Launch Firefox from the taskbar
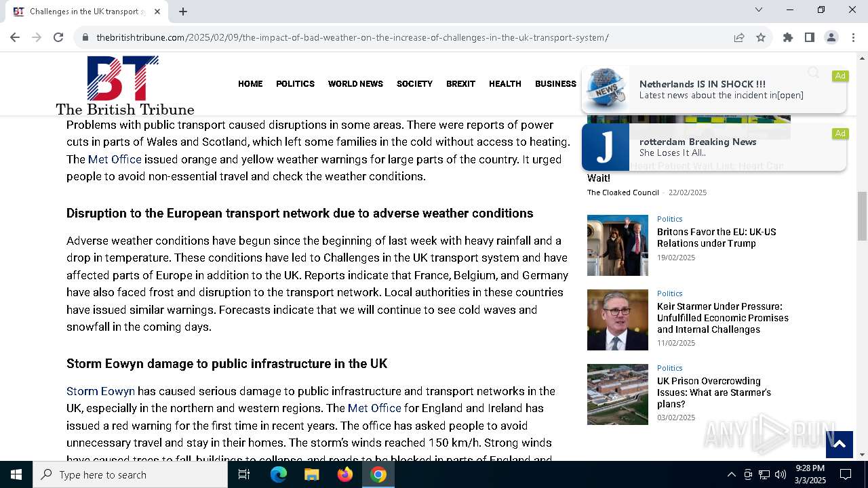 click(345, 474)
